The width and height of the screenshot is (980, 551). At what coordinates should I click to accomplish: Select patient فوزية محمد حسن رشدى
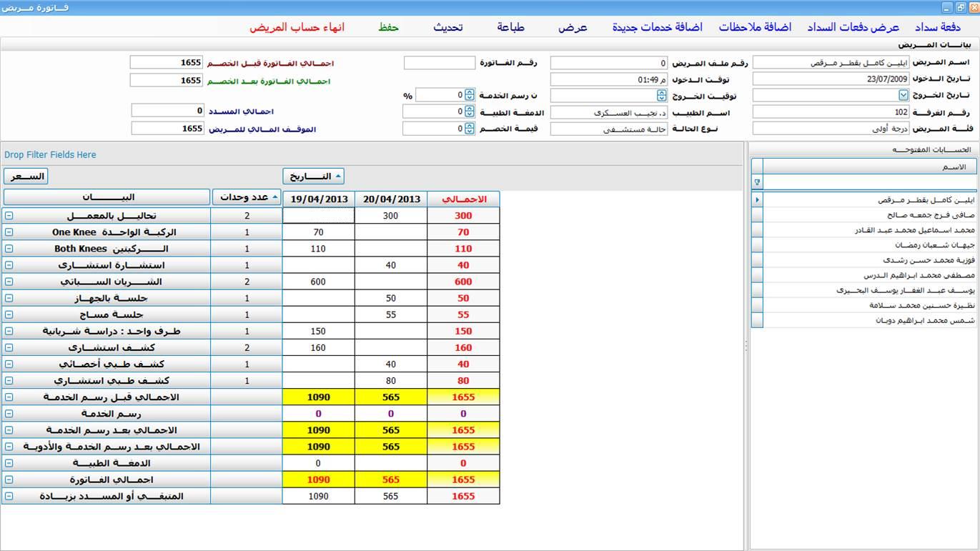point(869,260)
